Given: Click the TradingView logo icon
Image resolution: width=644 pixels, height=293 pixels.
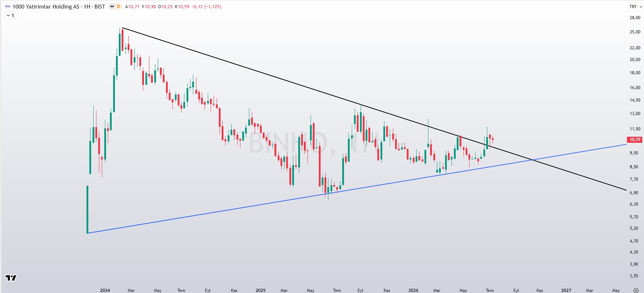Looking at the screenshot, I should click(11, 278).
